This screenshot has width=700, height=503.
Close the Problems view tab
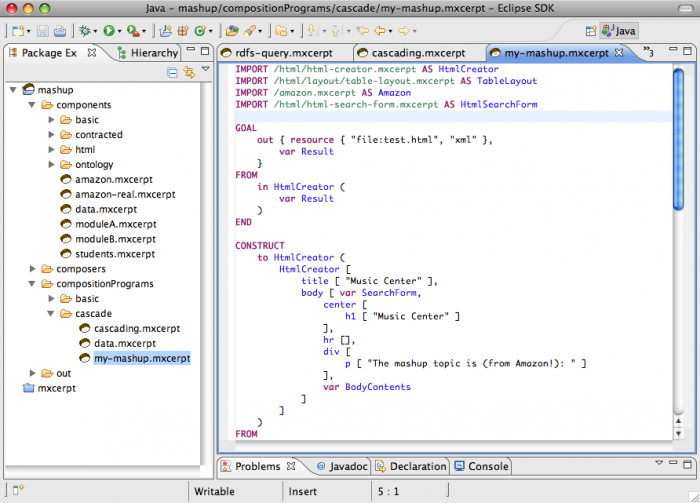point(291,466)
